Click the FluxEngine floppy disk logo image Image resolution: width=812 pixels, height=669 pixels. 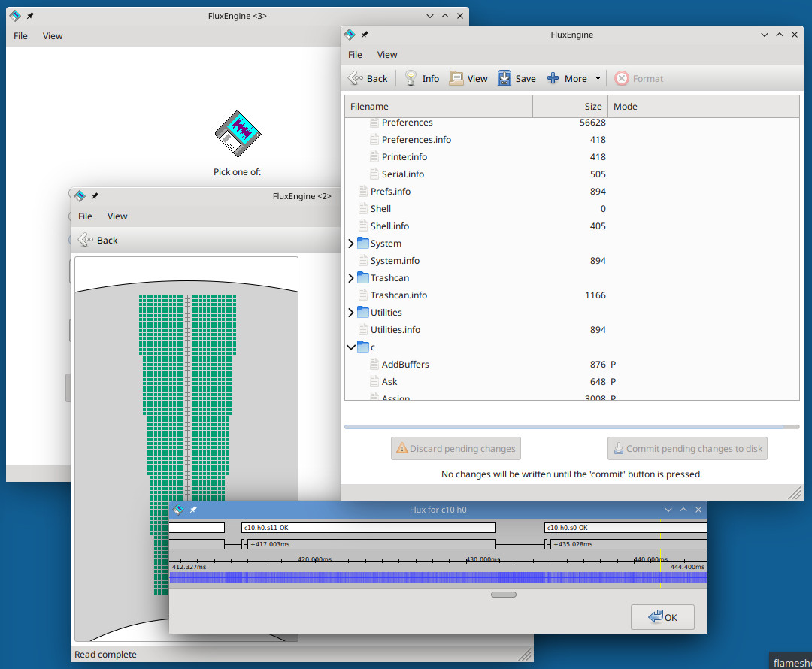click(237, 133)
